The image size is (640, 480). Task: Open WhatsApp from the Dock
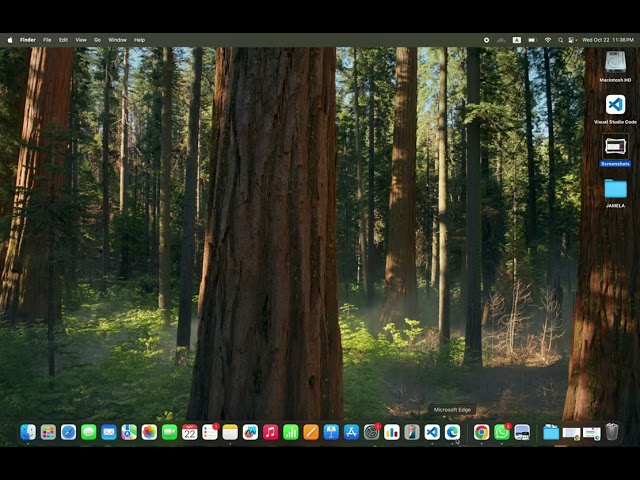coord(501,432)
